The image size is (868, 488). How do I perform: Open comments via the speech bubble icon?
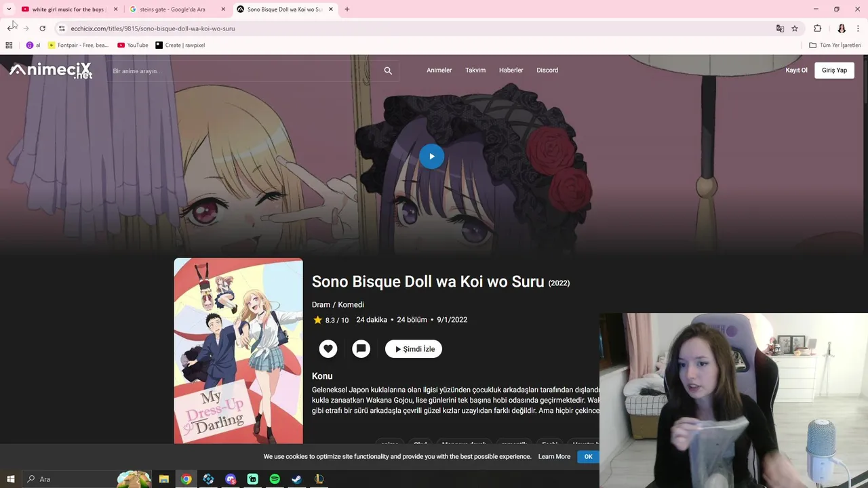361,349
